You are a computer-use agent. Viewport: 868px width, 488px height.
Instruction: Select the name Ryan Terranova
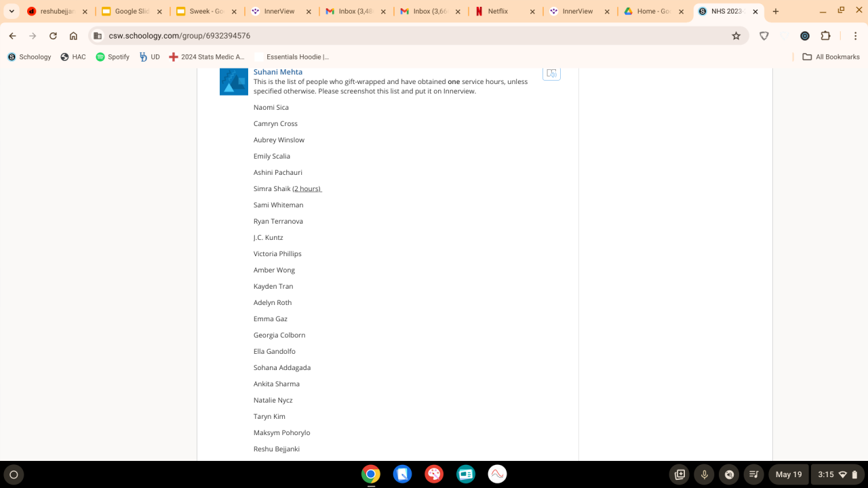coord(278,221)
